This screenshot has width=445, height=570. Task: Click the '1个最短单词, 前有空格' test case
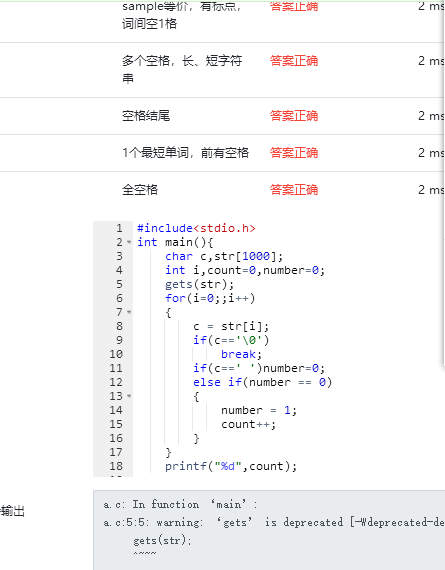click(x=185, y=153)
